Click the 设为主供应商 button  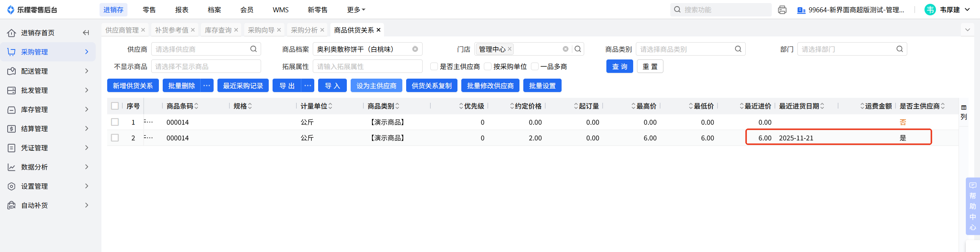(376, 86)
